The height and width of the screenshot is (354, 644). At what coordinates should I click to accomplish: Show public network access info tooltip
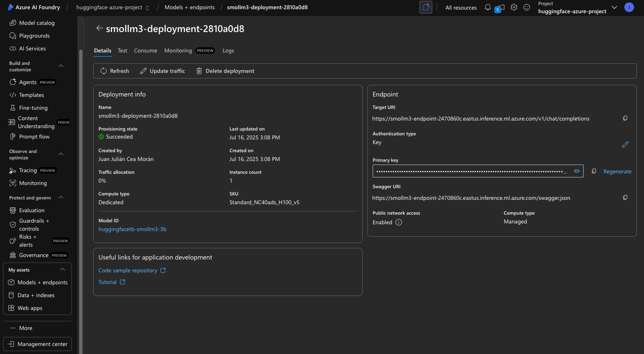point(399,222)
